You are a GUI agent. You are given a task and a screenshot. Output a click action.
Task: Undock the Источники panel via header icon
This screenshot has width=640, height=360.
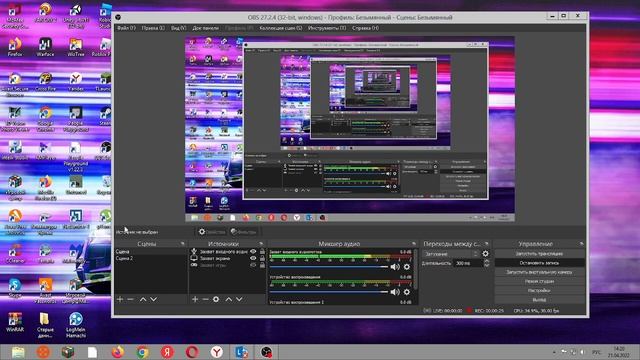click(261, 244)
